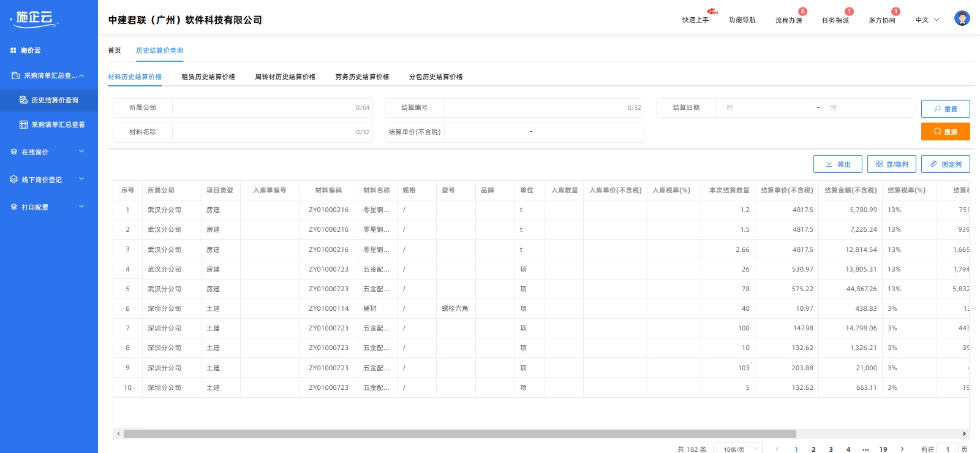Open 多方协同 in the top bar

[x=881, y=20]
